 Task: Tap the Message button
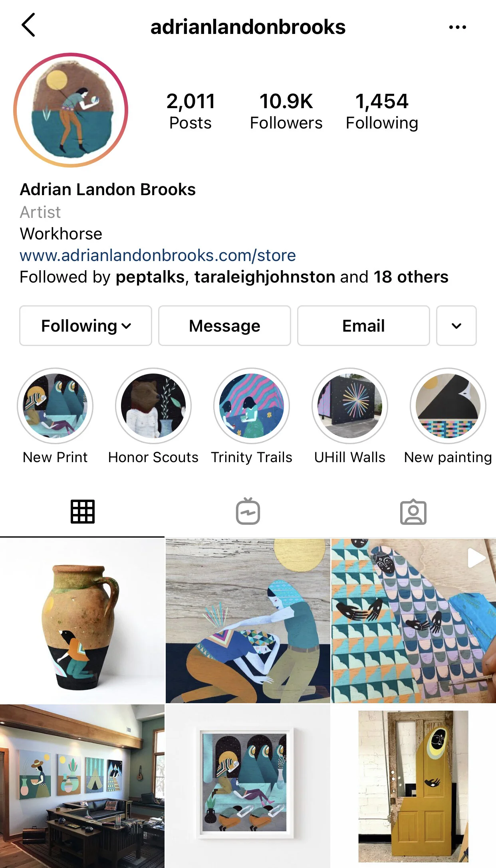pos(224,326)
